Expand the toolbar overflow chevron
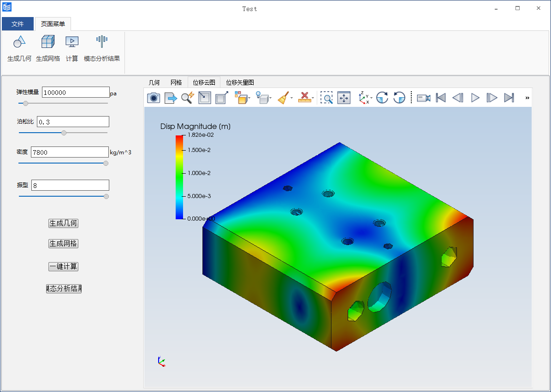 [x=527, y=98]
